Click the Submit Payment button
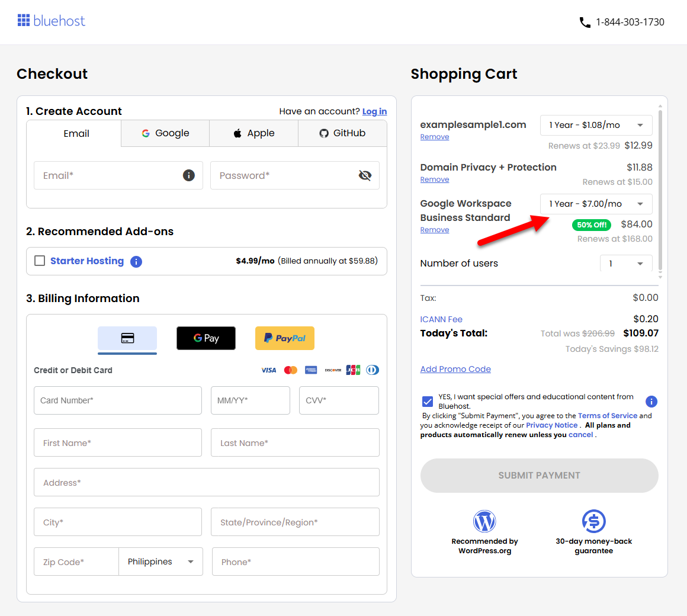The width and height of the screenshot is (687, 616). pos(540,476)
